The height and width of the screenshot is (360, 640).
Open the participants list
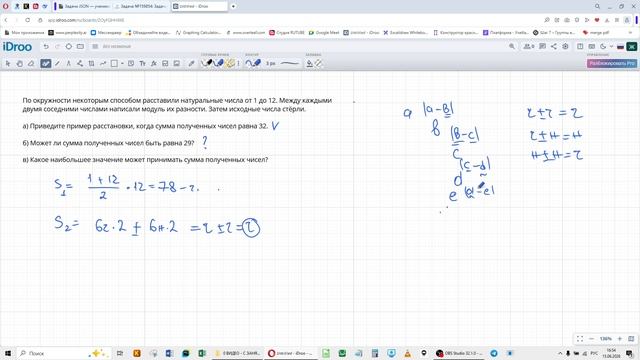coord(529,47)
